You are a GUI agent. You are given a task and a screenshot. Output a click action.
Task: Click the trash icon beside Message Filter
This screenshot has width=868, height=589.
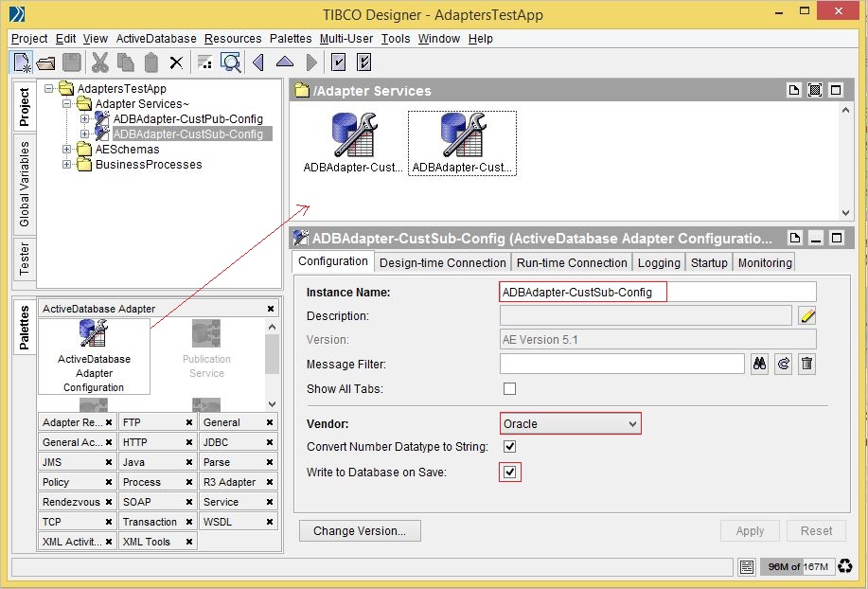807,364
